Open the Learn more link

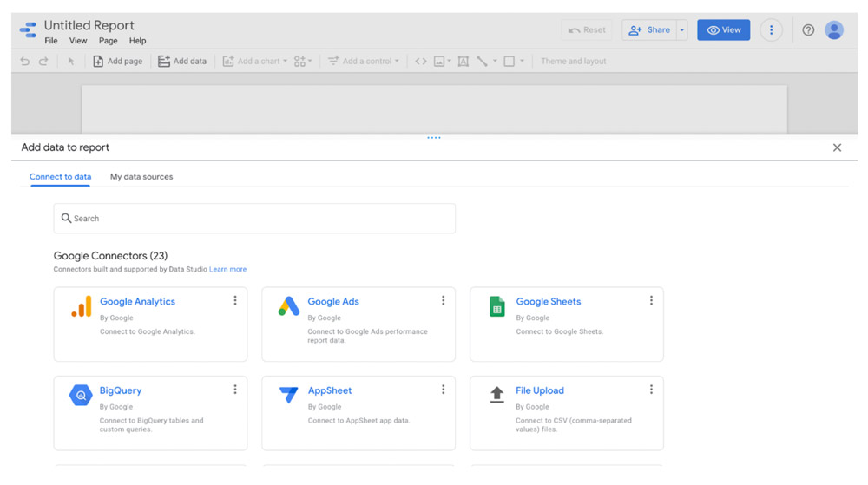228,269
